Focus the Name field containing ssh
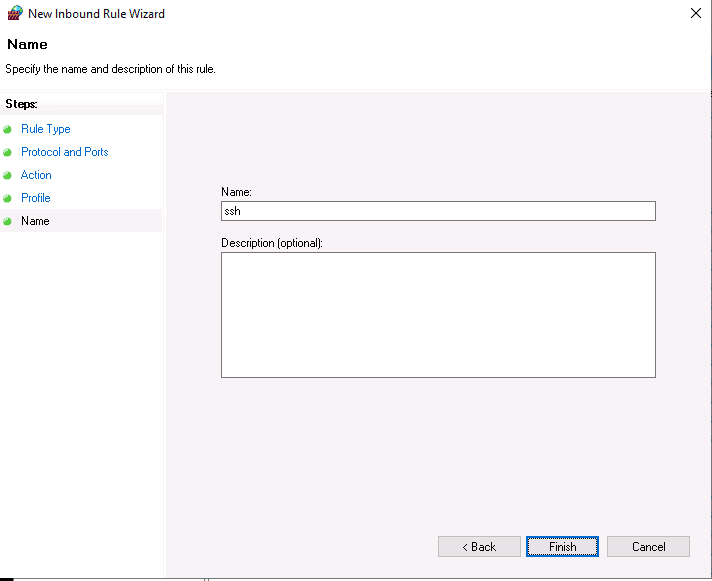Screen dimensions: 712x581 pyautogui.click(x=438, y=211)
